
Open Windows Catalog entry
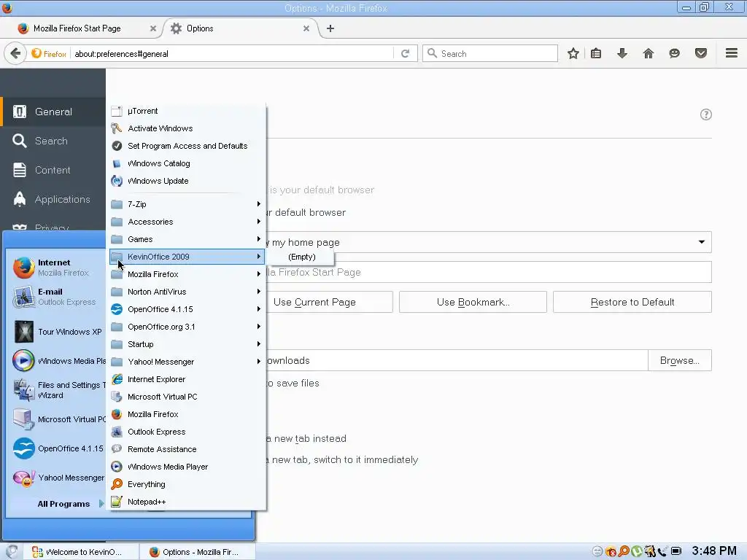[187, 163]
